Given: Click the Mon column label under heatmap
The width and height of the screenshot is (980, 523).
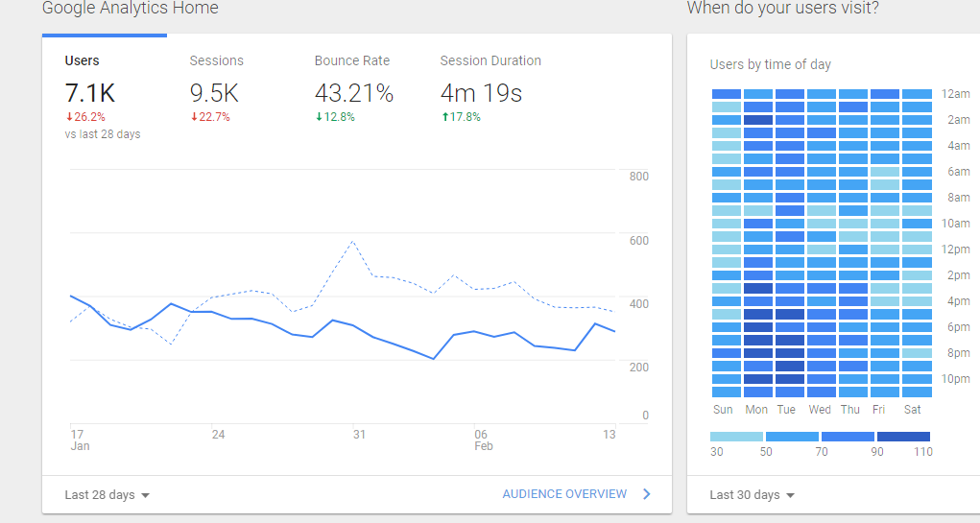Looking at the screenshot, I should coord(756,410).
